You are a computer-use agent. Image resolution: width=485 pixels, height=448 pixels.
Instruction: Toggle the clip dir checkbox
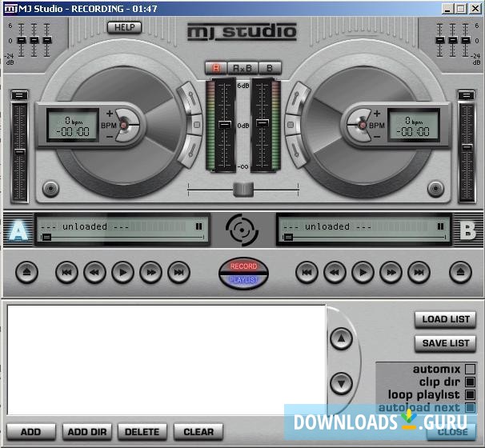tap(470, 382)
